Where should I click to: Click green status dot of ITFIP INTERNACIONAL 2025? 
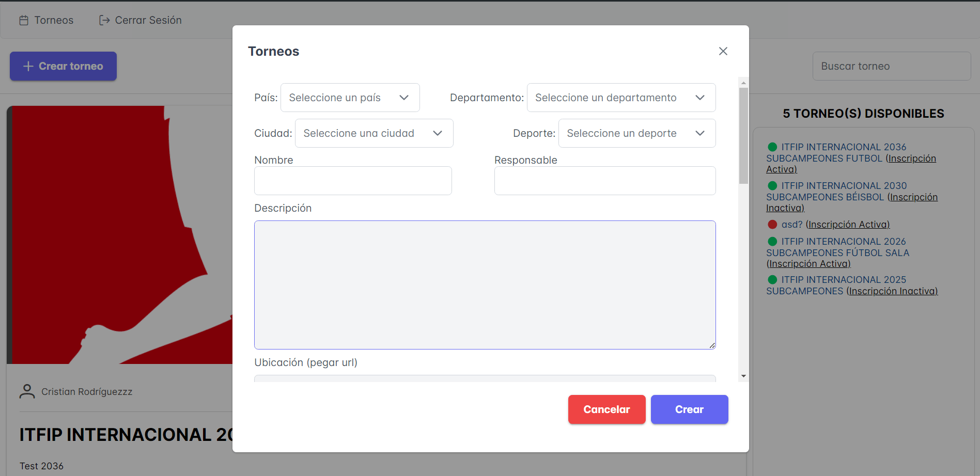click(x=772, y=280)
